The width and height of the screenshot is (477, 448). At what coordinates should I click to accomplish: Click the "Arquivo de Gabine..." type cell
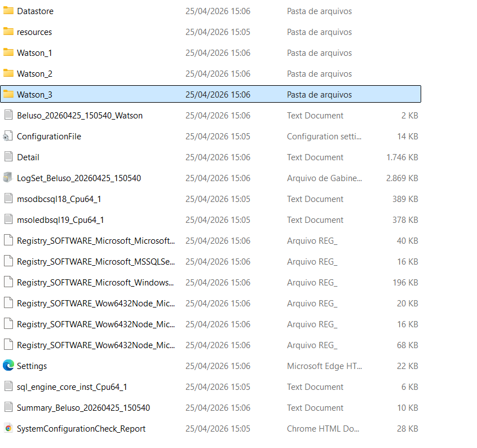coord(324,178)
